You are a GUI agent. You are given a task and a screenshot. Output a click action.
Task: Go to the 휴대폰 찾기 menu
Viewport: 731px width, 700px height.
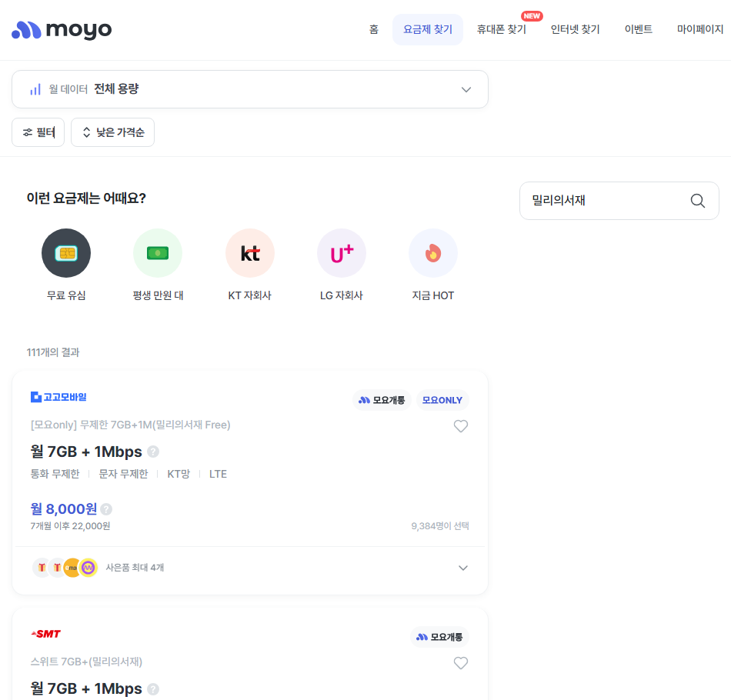501,29
